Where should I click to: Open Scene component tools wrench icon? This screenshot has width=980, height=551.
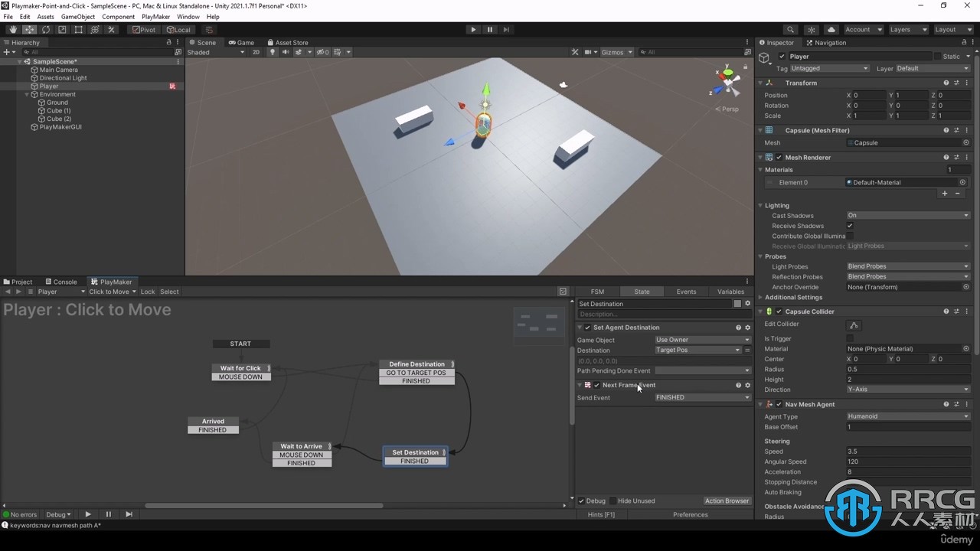pos(575,52)
